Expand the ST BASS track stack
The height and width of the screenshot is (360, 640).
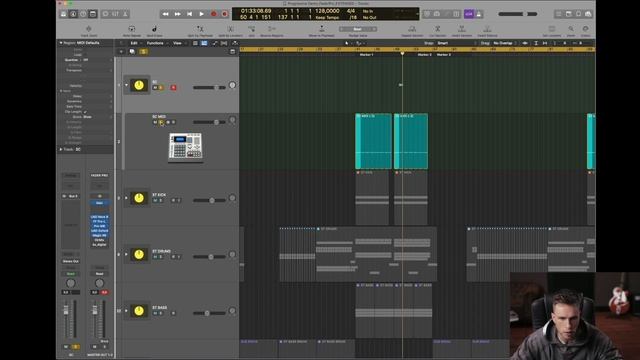click(x=126, y=311)
